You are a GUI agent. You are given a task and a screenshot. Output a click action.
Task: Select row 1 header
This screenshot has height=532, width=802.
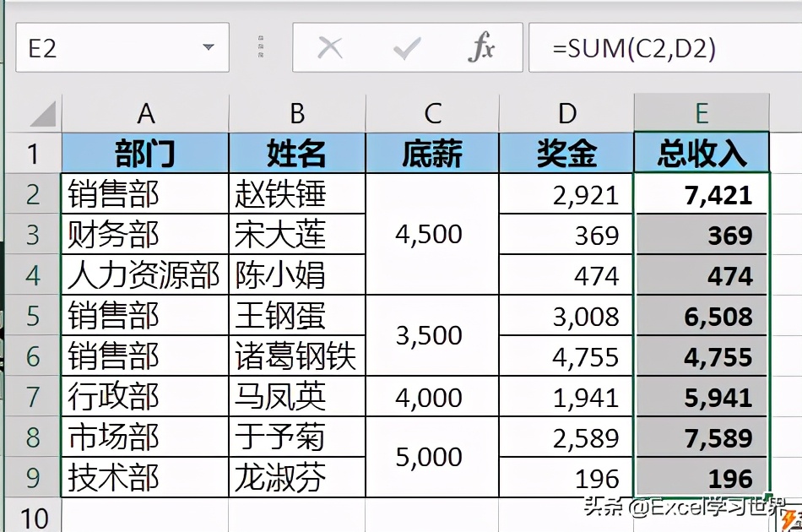click(33, 154)
